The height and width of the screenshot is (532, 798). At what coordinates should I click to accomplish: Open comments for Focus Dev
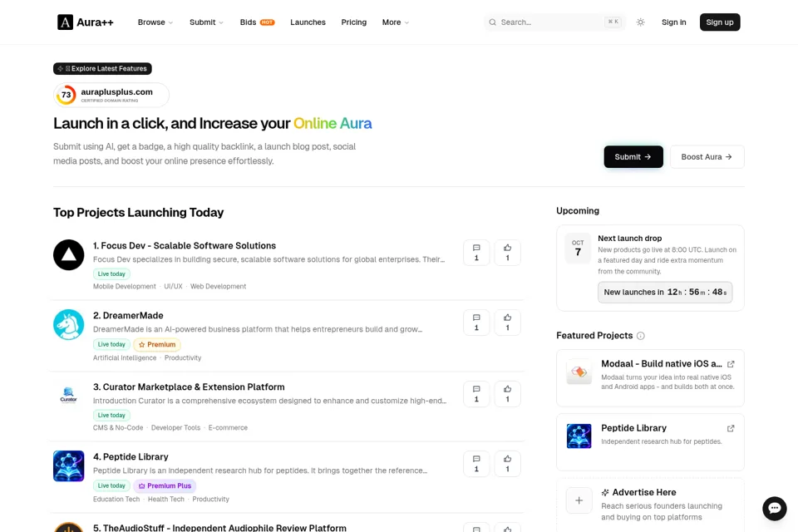476,253
